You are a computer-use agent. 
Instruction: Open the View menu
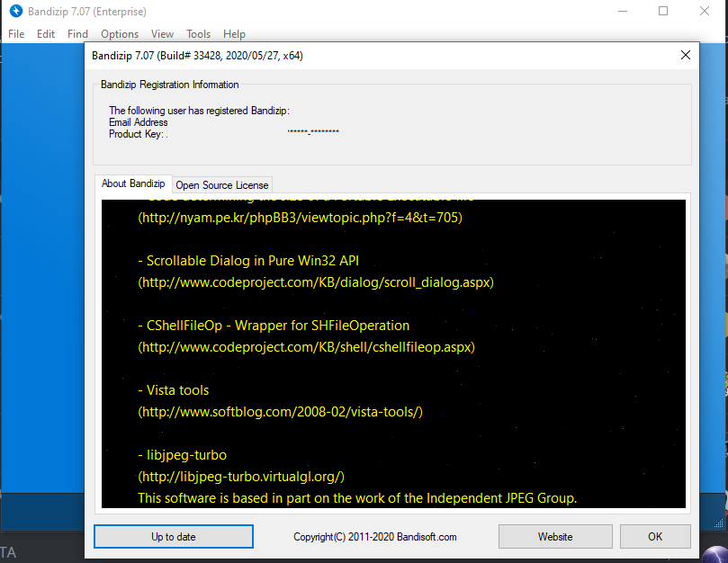(x=162, y=34)
